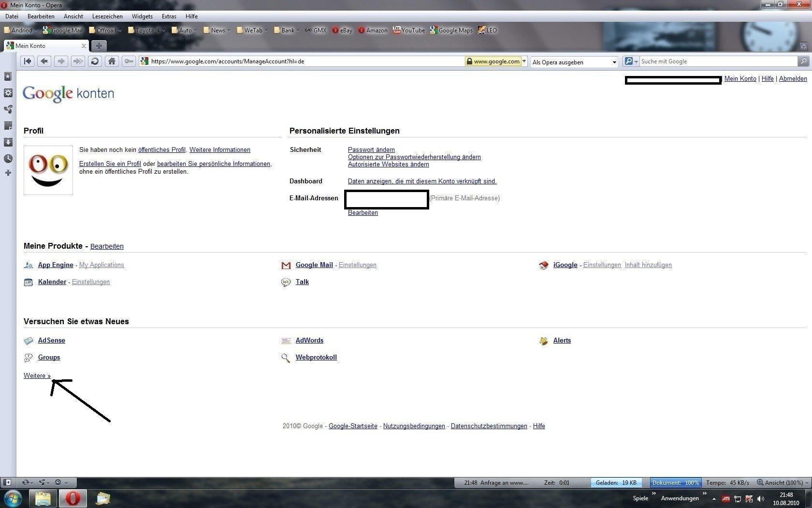This screenshot has width=812, height=508.
Task: Open the YouTube bookmark
Action: [x=409, y=30]
